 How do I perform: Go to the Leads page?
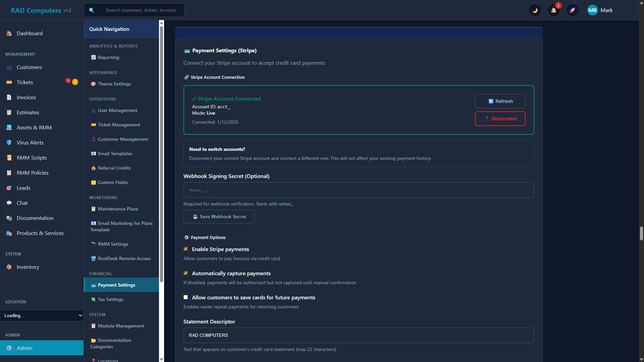pyautogui.click(x=23, y=188)
